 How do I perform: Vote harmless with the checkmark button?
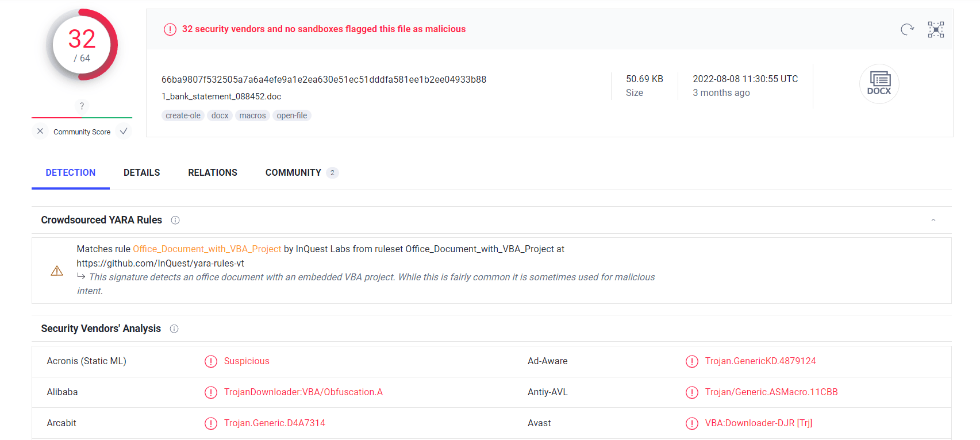pyautogui.click(x=124, y=132)
